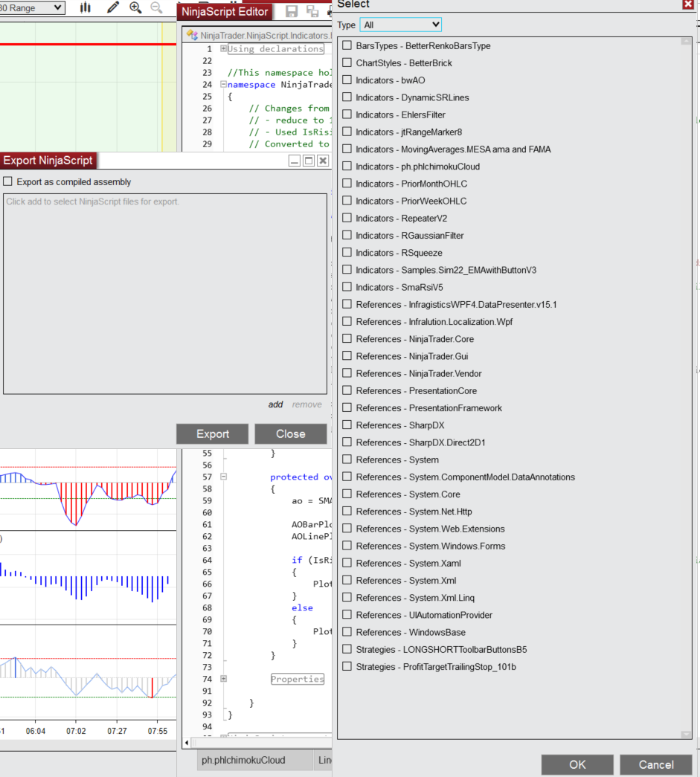The width and height of the screenshot is (700, 777).
Task: Click Cancel in the Select dialog
Action: pos(656,764)
